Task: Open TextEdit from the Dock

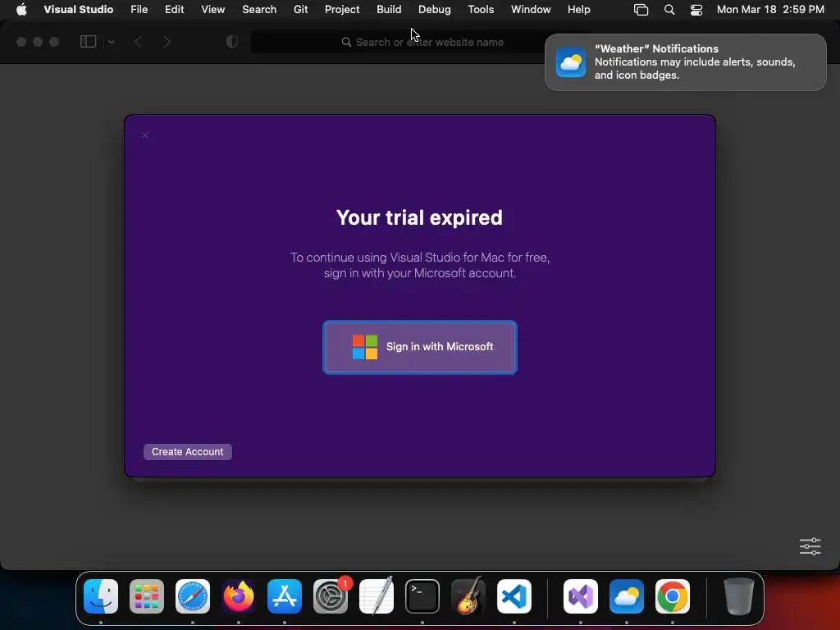Action: 377,596
